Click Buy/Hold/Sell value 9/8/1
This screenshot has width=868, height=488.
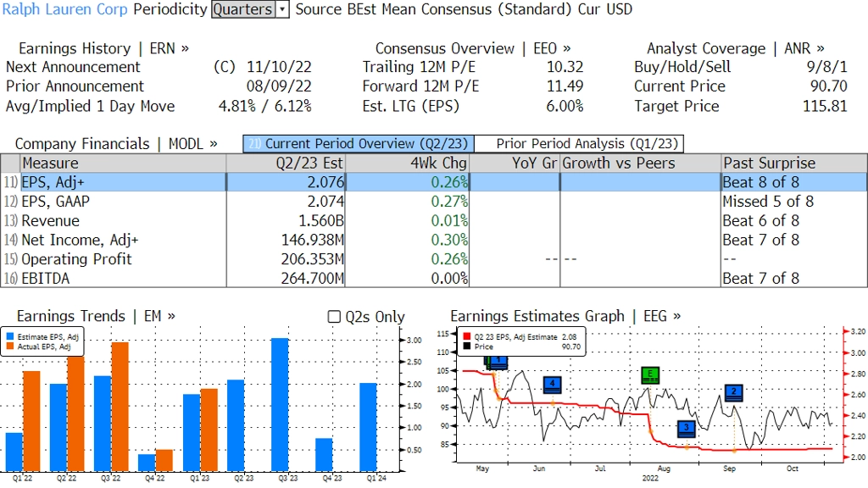tap(827, 67)
